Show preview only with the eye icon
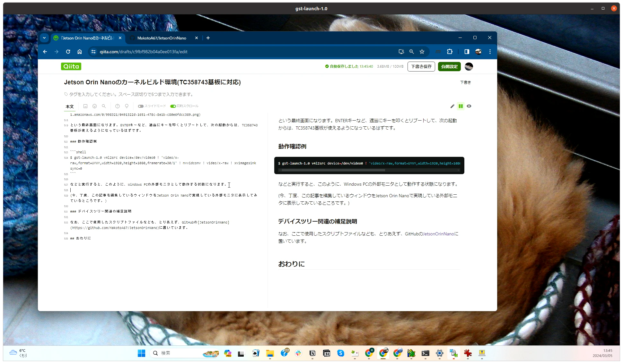Screen dimensions: 623x364 tap(469, 106)
